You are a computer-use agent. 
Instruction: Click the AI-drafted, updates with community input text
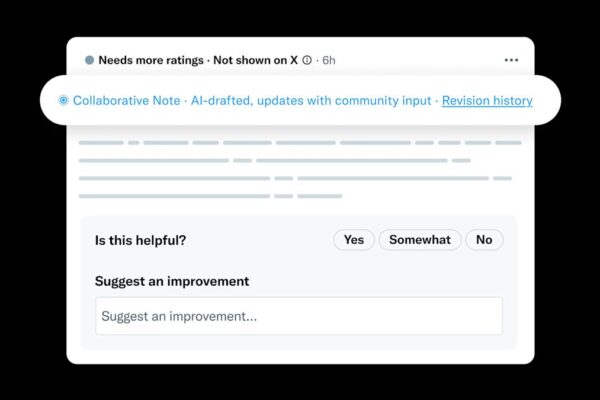[x=310, y=101]
